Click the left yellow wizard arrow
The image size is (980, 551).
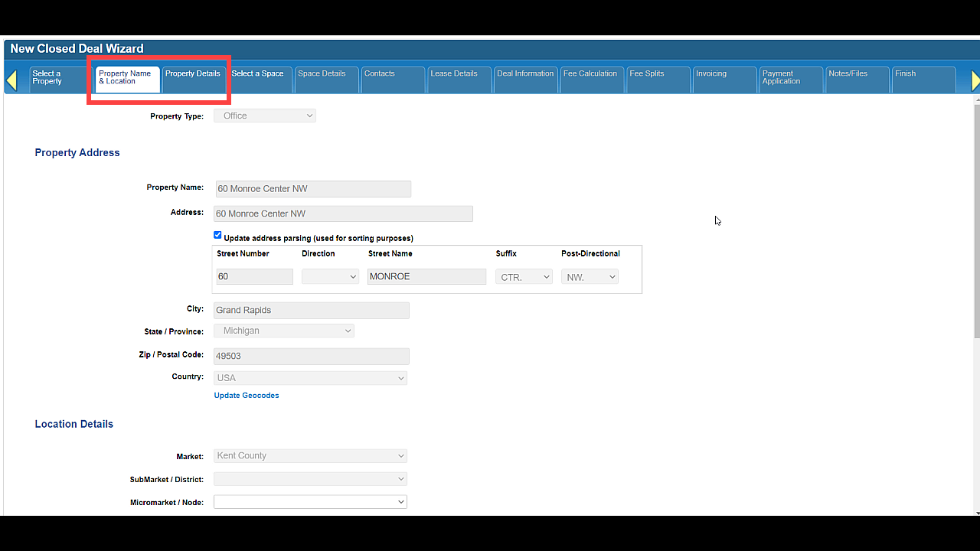pyautogui.click(x=11, y=80)
